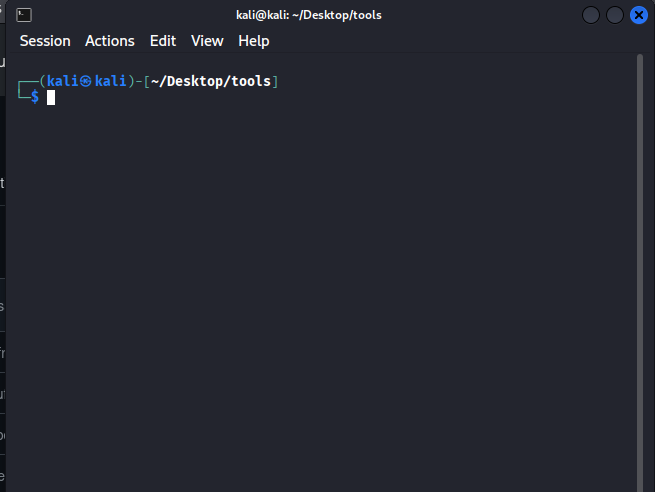Close the terminal with the blue X button
This screenshot has height=492, width=655.
tap(639, 15)
